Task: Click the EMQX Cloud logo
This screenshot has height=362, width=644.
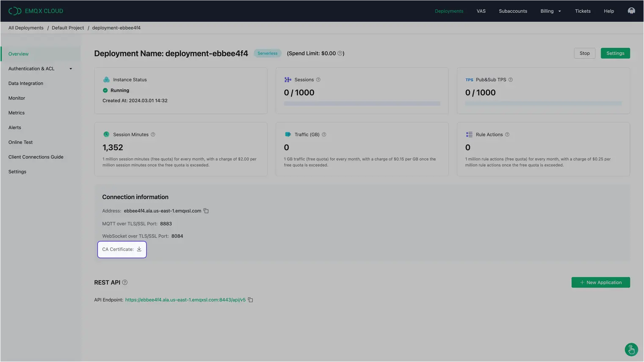Action: pos(35,11)
